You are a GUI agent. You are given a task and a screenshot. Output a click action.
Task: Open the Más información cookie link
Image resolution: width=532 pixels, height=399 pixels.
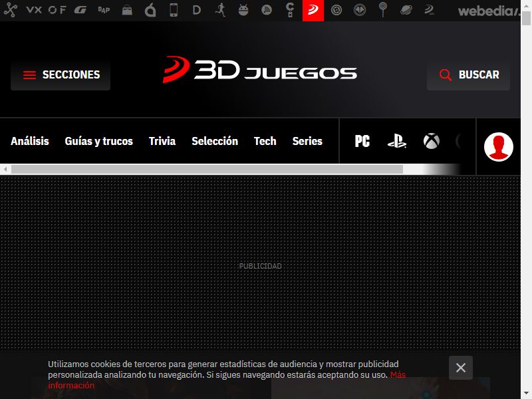coord(398,374)
